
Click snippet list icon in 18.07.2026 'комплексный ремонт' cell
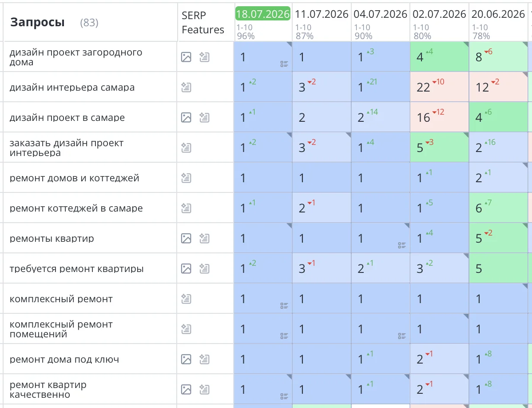[284, 305]
